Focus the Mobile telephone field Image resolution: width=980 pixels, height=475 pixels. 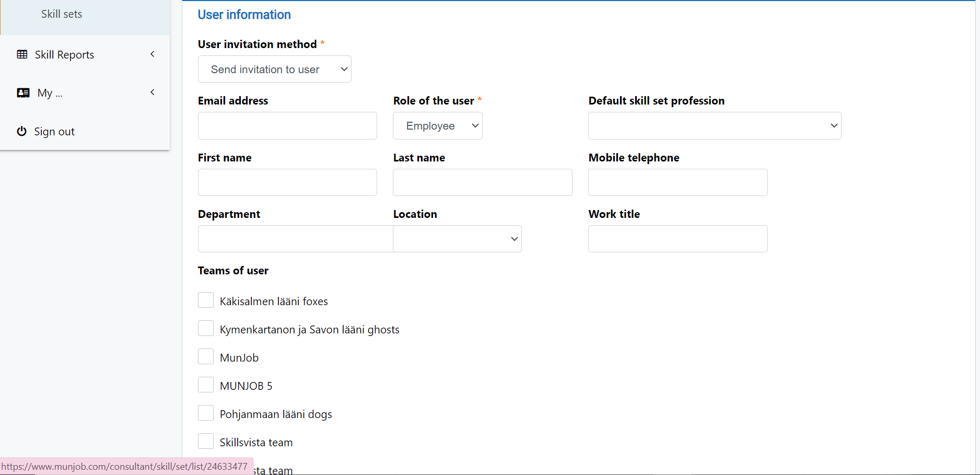[x=678, y=182]
